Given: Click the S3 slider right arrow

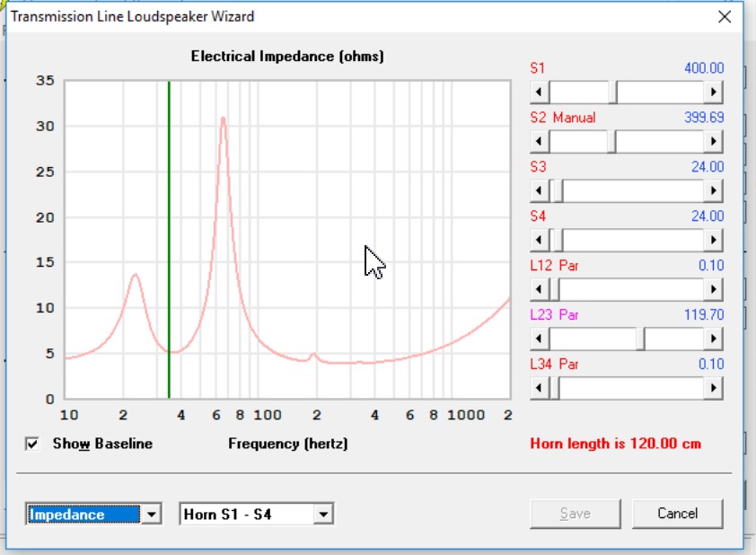Looking at the screenshot, I should click(x=714, y=190).
